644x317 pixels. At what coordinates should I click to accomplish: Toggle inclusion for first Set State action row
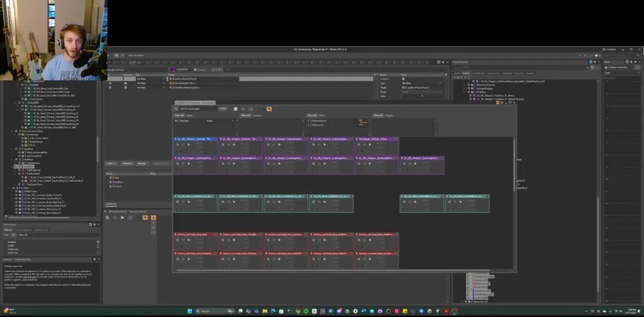pyautogui.click(x=126, y=79)
